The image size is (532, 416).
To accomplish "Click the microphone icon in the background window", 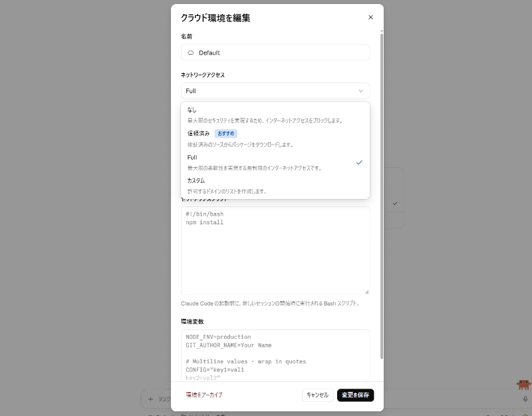I will (525, 399).
